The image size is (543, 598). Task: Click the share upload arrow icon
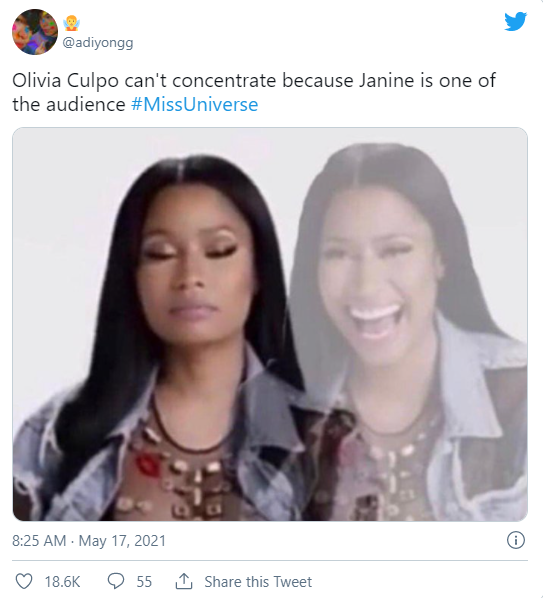pos(184,581)
